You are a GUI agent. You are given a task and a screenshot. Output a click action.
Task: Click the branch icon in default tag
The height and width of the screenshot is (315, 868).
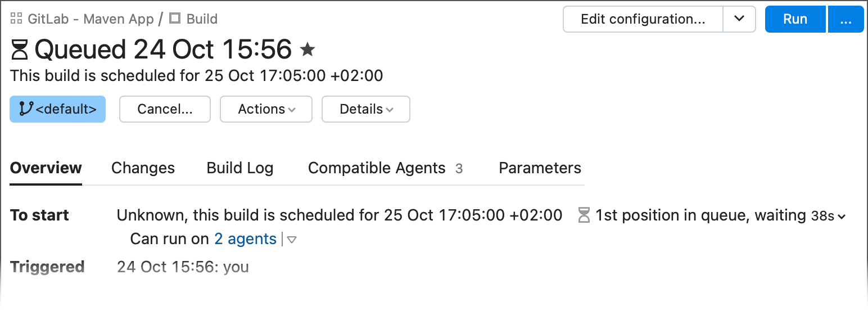coord(26,109)
